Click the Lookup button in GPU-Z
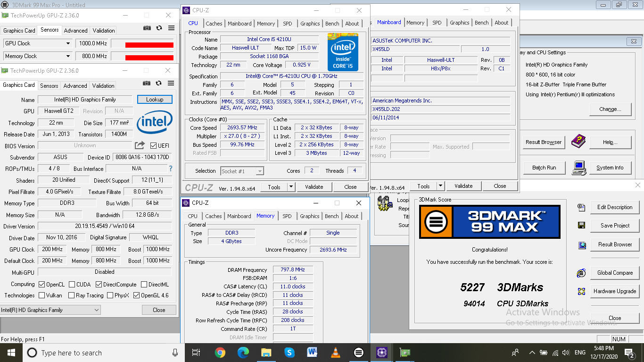 (155, 100)
